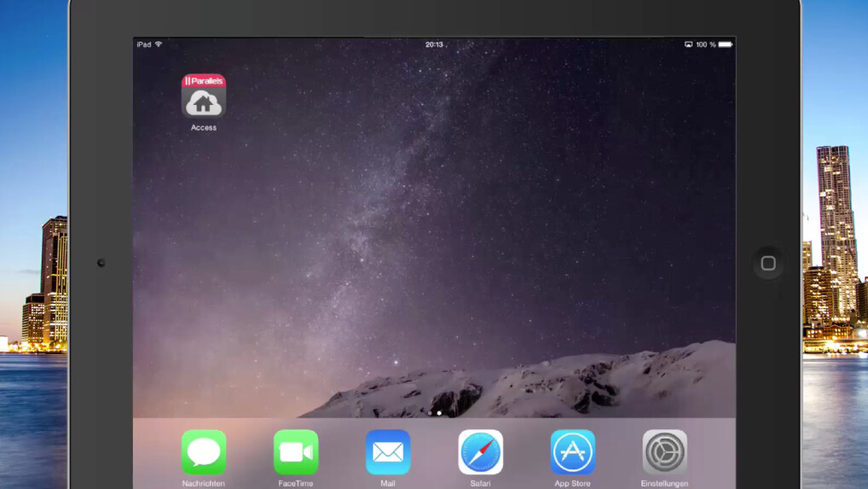
Task: Select the dimmed page indicator dot
Action: [x=429, y=413]
